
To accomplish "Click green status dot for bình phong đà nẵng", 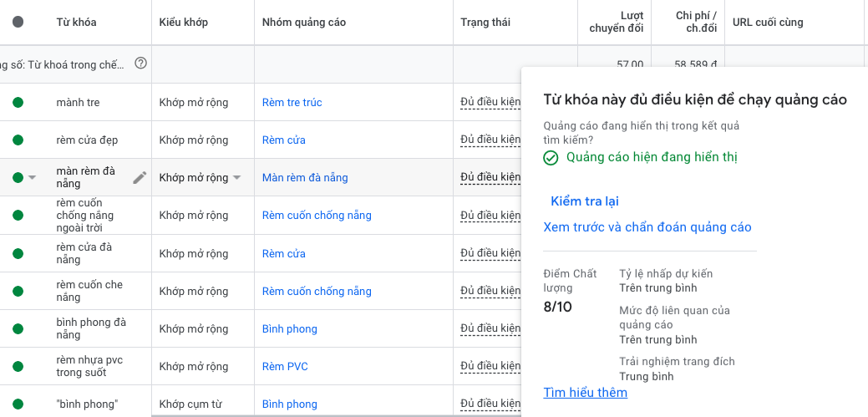I will 18,329.
